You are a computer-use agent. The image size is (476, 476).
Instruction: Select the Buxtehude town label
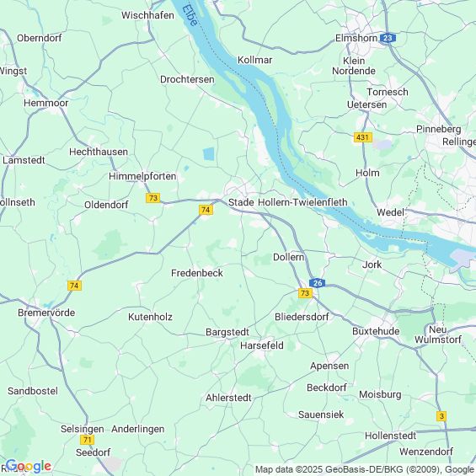tap(376, 331)
